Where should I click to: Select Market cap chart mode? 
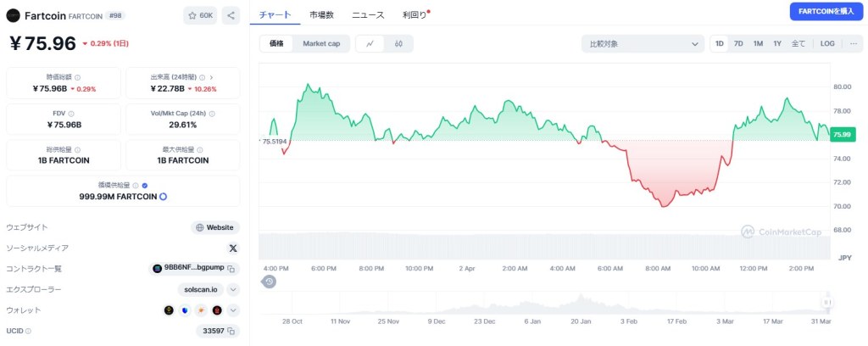321,44
